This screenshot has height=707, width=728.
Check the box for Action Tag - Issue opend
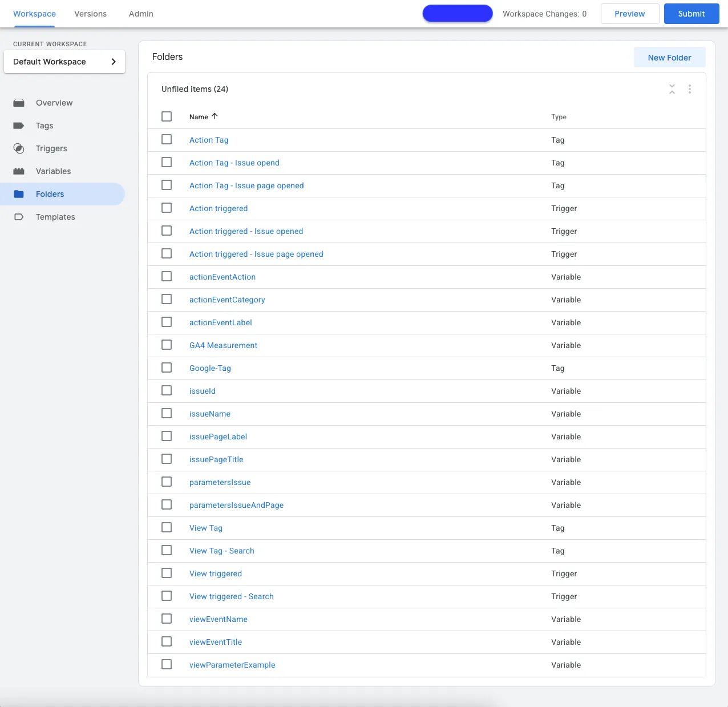pyautogui.click(x=167, y=162)
